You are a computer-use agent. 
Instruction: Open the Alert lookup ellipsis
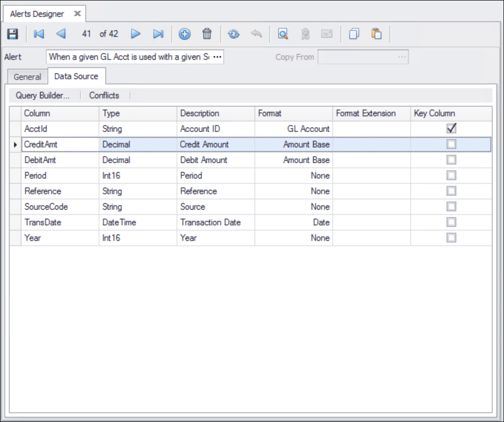click(217, 57)
